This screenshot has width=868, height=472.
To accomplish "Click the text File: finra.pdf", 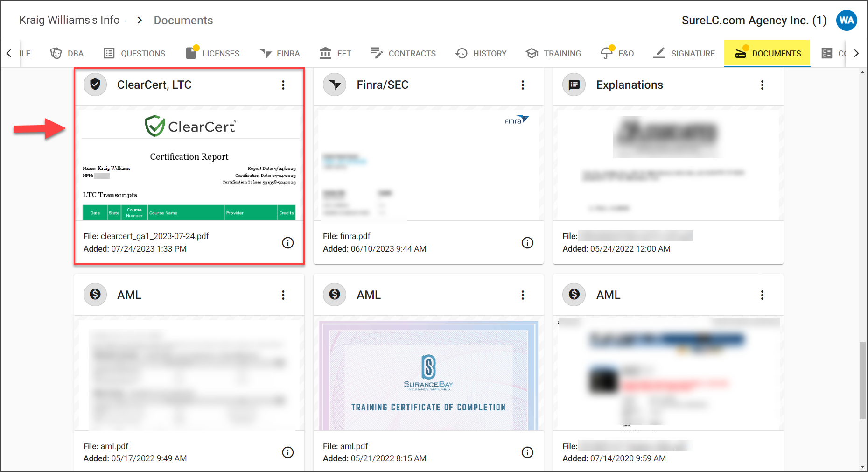I will click(x=347, y=236).
